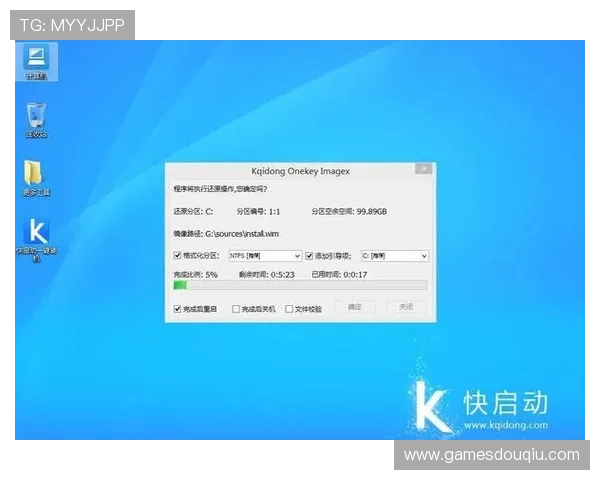
Task: Click the 5% completion ratio text
Action: [211, 274]
